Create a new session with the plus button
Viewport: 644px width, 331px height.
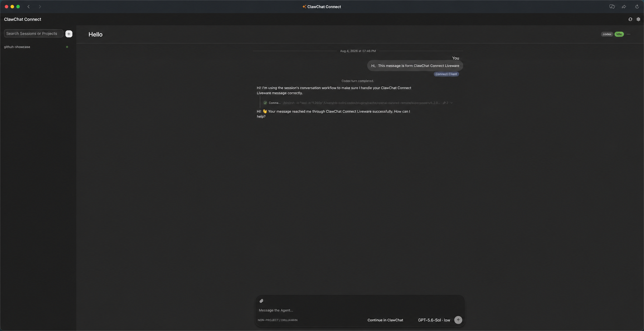69,34
